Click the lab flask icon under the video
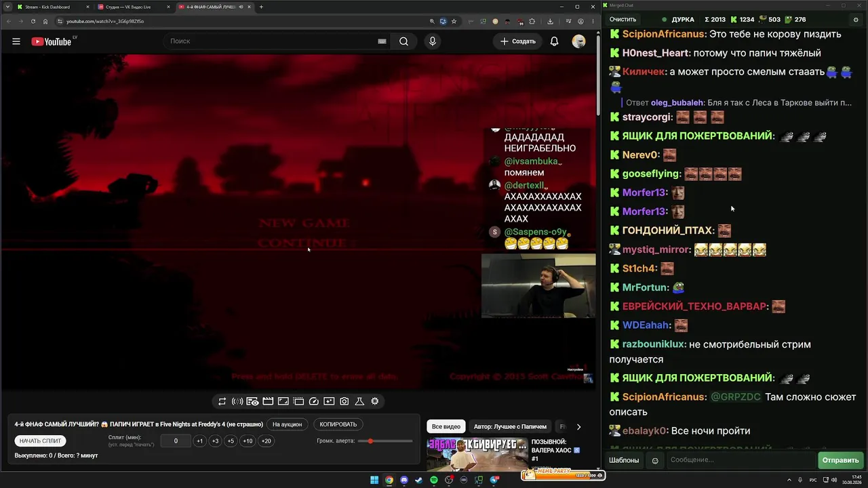This screenshot has width=868, height=488. coord(359,401)
